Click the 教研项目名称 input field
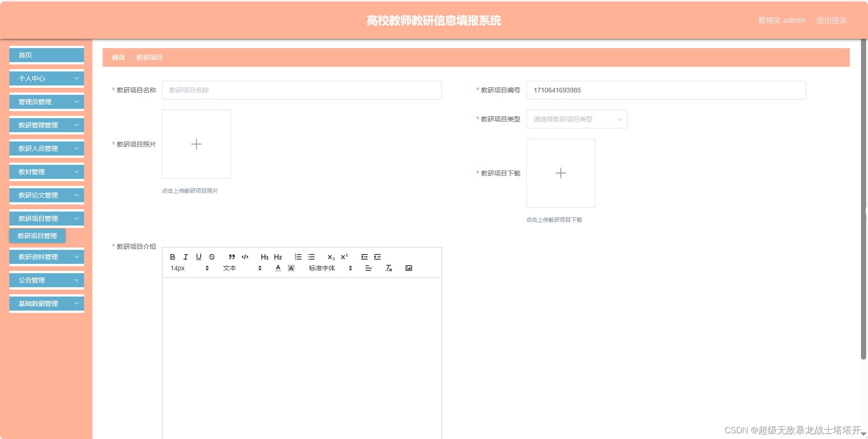The height and width of the screenshot is (439, 868). [x=302, y=90]
